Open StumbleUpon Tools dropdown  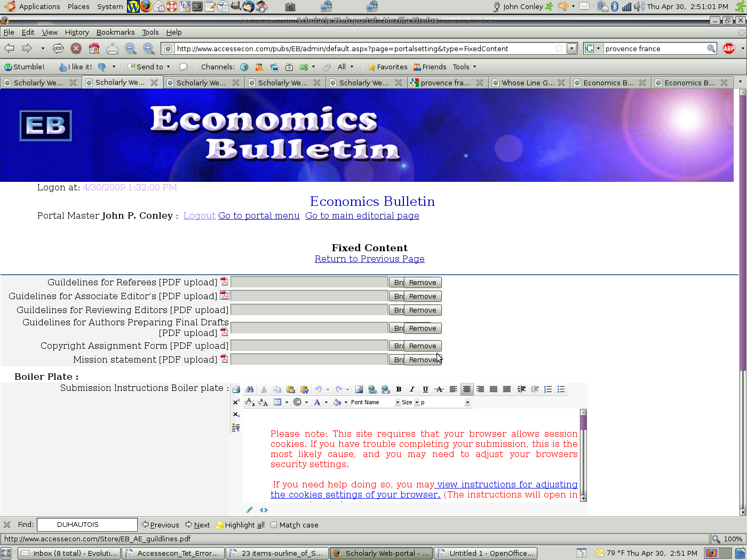[464, 67]
